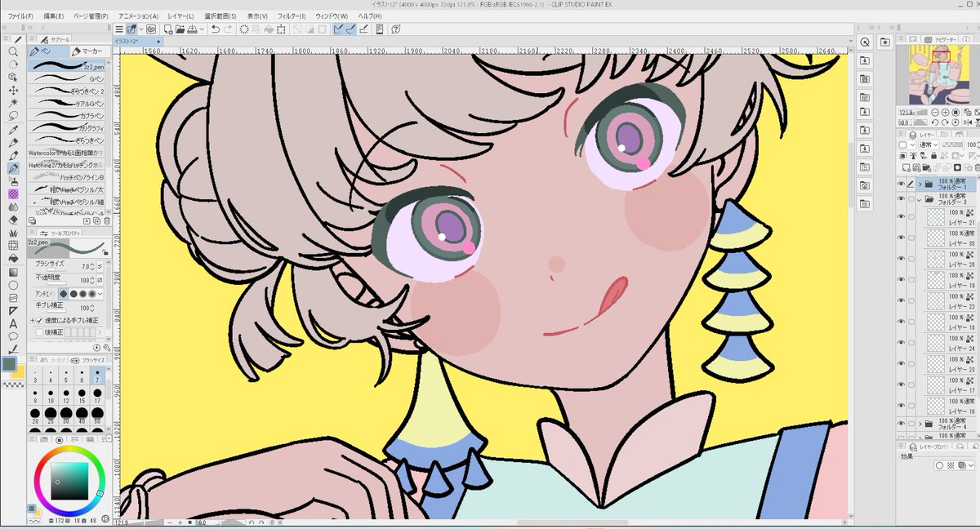Click the Undo arrow in the command bar
This screenshot has height=529, width=980.
point(215,29)
